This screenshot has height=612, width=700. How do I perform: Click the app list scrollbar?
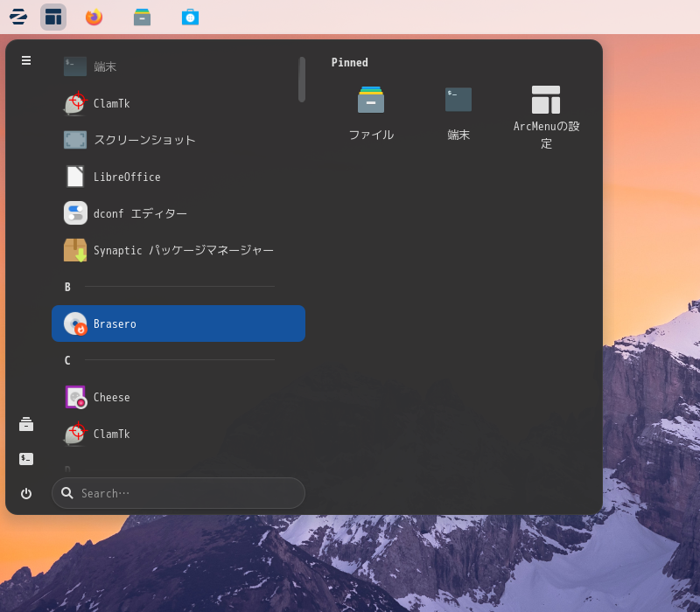click(302, 80)
